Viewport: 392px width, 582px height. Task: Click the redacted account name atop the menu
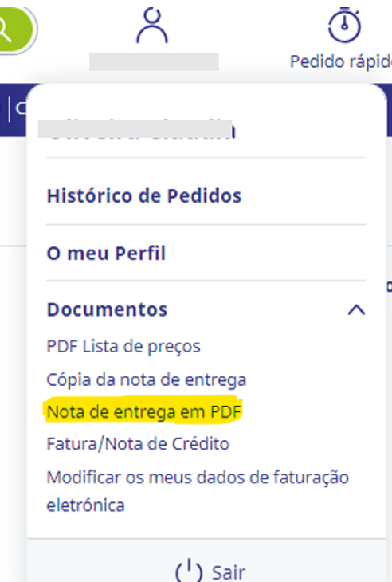tap(135, 129)
